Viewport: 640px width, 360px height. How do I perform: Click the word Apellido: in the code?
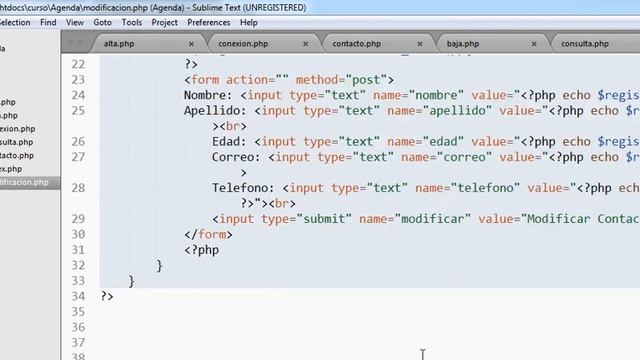click(215, 111)
